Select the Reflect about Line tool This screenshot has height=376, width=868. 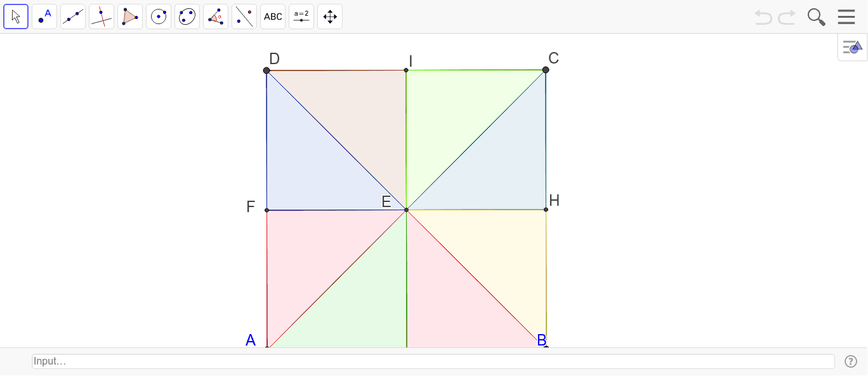[x=244, y=16]
